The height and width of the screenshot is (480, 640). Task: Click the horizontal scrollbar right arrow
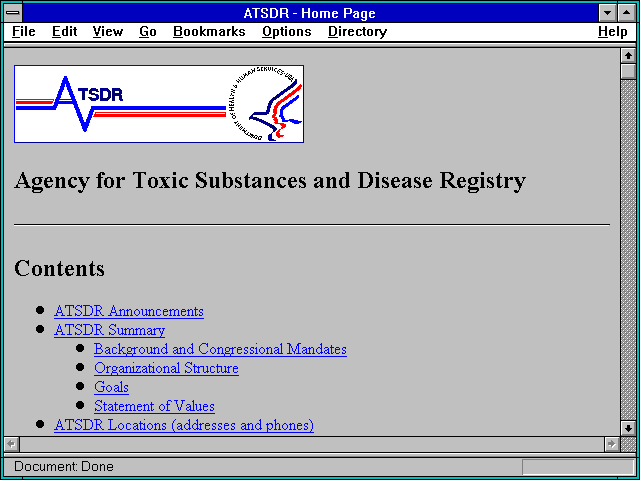[611, 444]
